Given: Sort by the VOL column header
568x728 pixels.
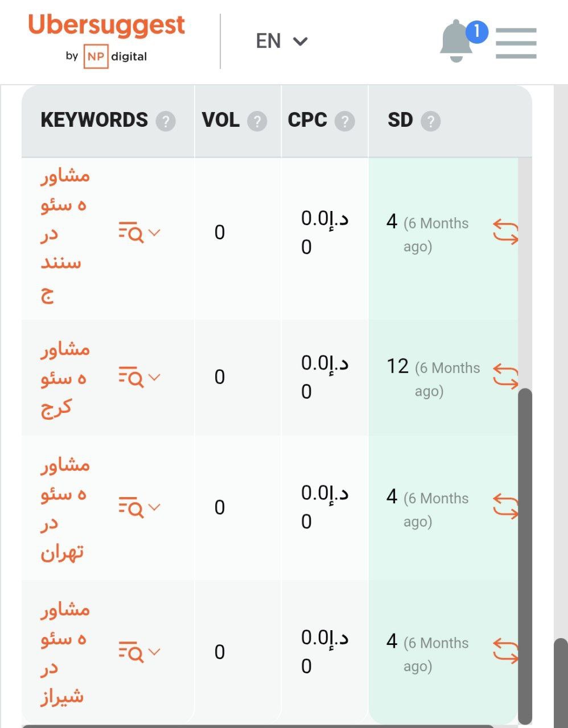Looking at the screenshot, I should (221, 120).
